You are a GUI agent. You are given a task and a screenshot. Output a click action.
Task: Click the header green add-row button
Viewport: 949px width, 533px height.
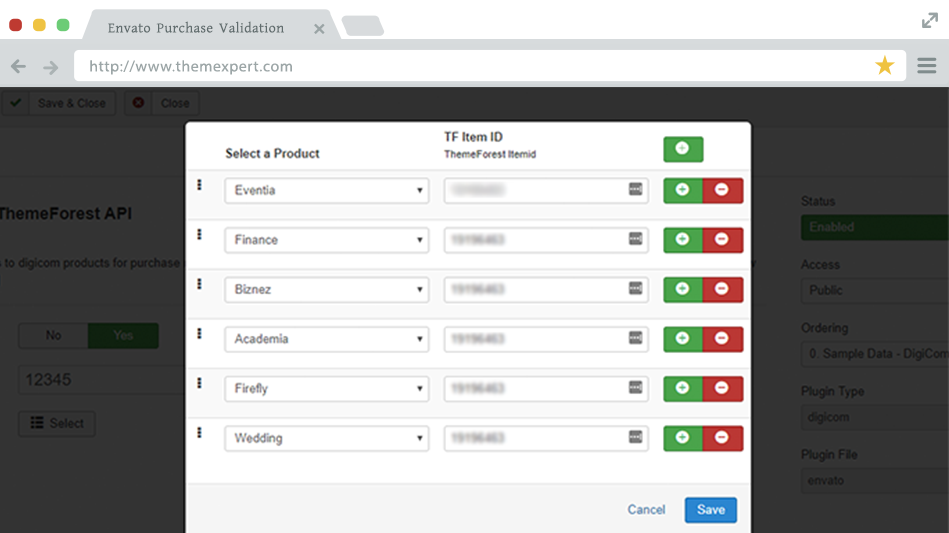(x=683, y=149)
